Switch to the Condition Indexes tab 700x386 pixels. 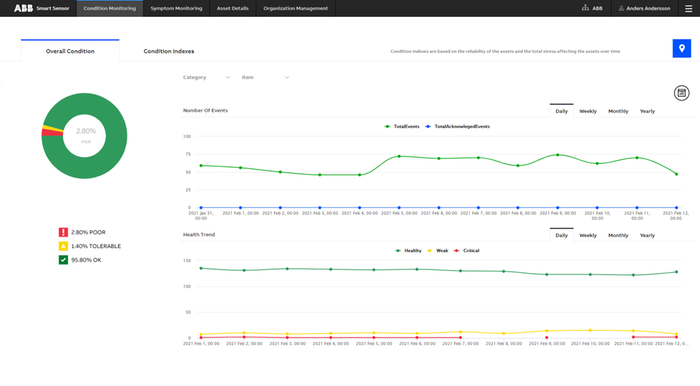pos(169,51)
